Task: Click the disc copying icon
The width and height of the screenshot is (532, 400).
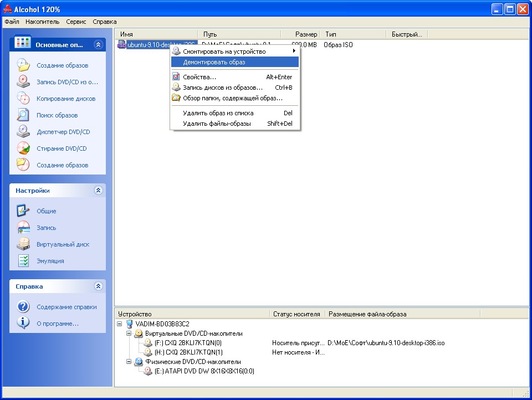Action: coord(23,99)
